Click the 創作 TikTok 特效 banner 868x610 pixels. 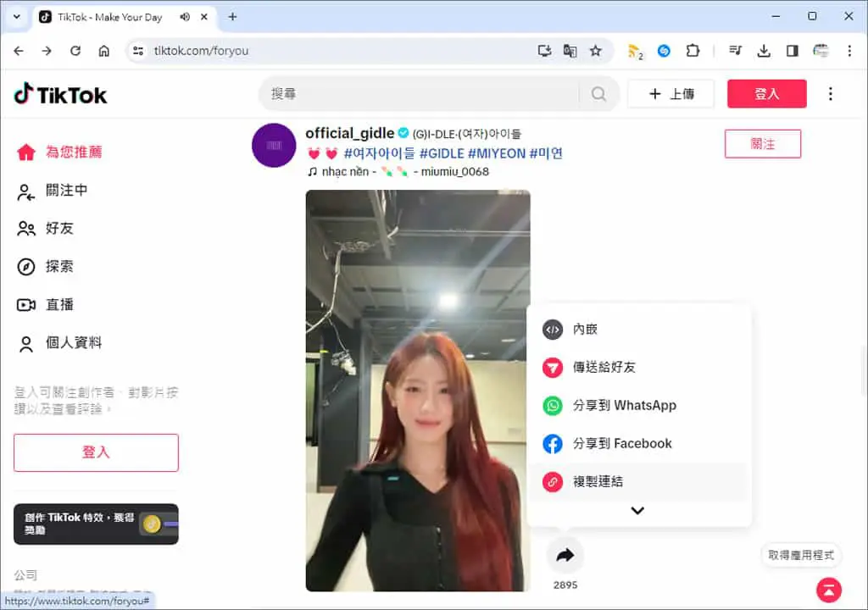[96, 524]
